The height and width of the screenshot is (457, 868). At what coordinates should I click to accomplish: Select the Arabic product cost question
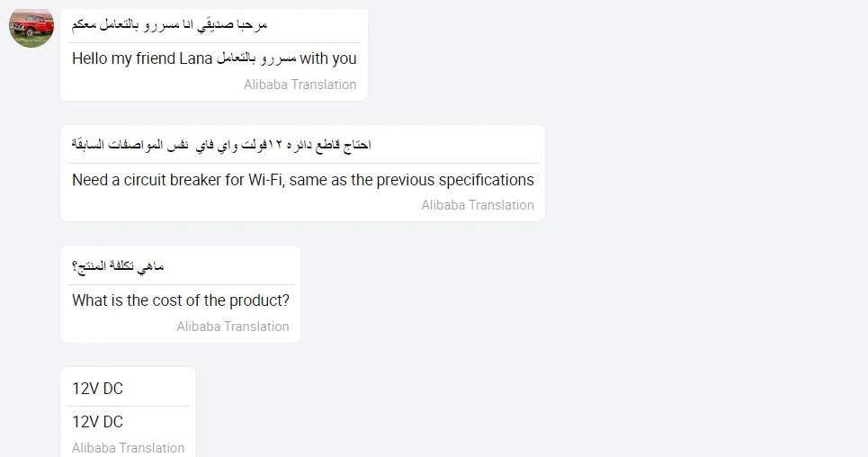118,266
